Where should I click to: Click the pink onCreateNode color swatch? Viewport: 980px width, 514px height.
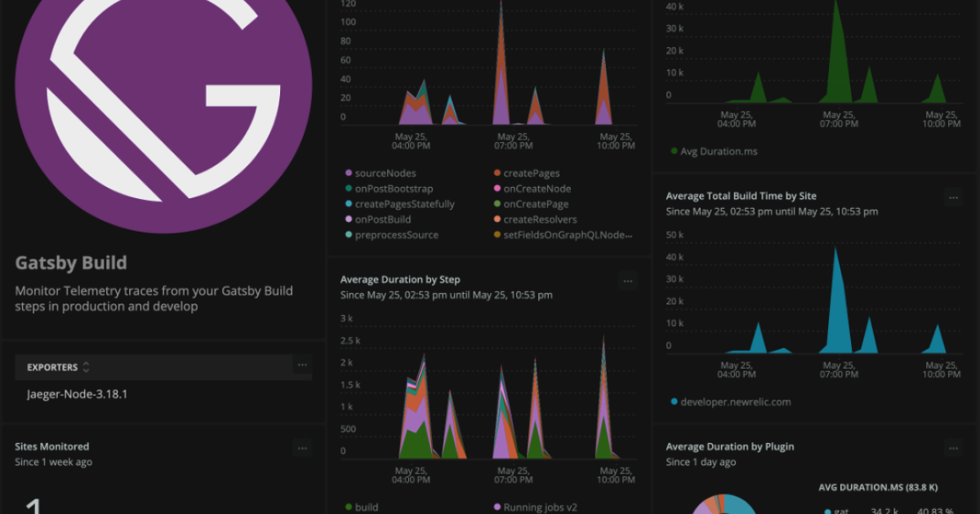tap(497, 188)
